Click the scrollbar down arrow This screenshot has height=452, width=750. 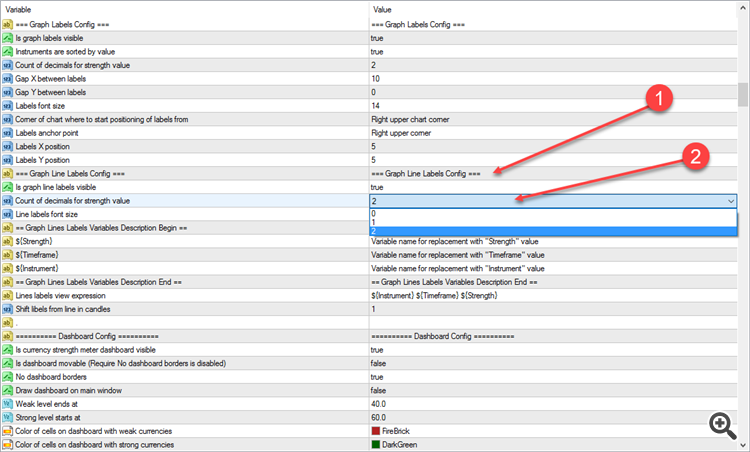pos(743,445)
